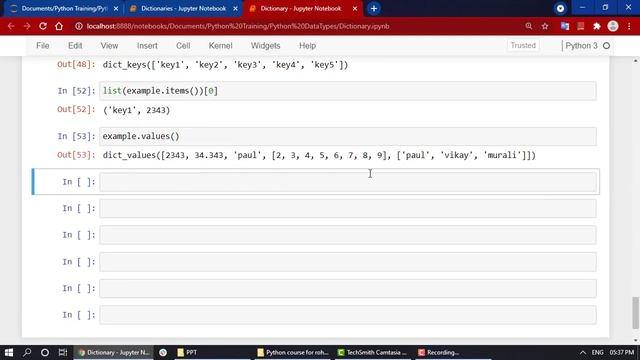Click the Python 3 kernel name

click(x=581, y=46)
